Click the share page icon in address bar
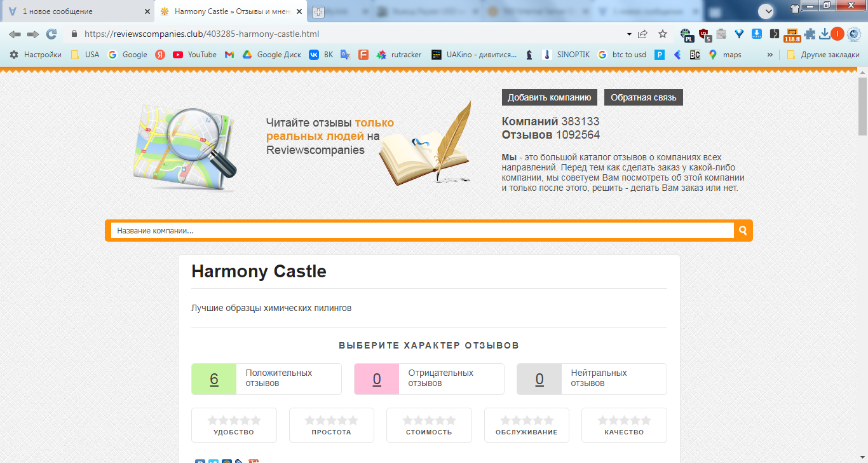Viewport: 868px width, 463px height. point(643,34)
